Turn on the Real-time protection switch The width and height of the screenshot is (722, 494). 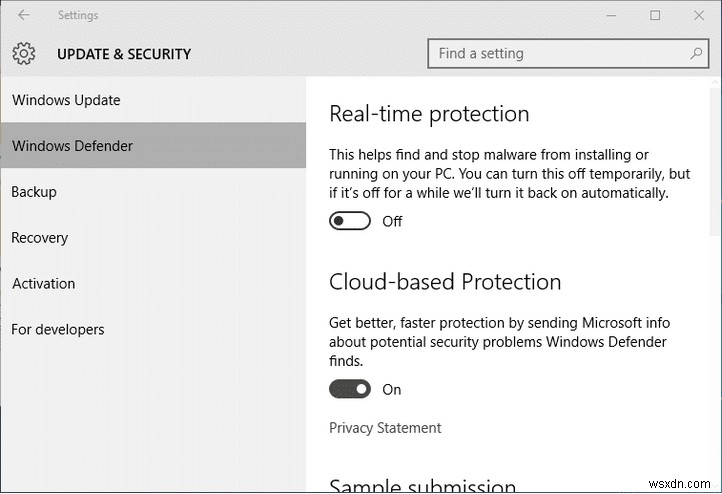coord(350,221)
